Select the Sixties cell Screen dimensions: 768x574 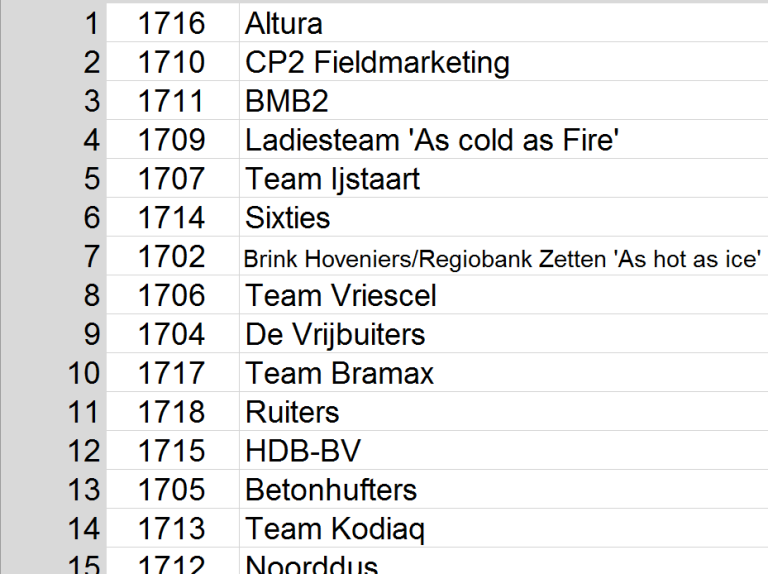[288, 218]
